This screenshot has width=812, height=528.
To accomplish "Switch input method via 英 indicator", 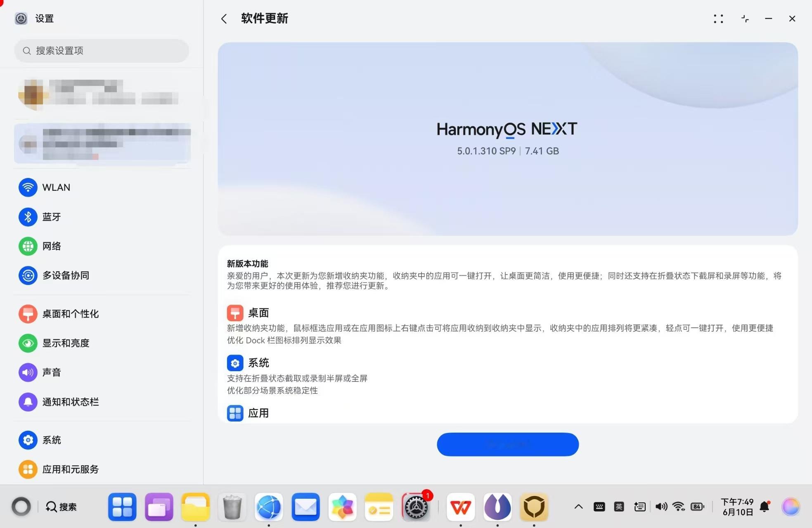I will [x=619, y=507].
